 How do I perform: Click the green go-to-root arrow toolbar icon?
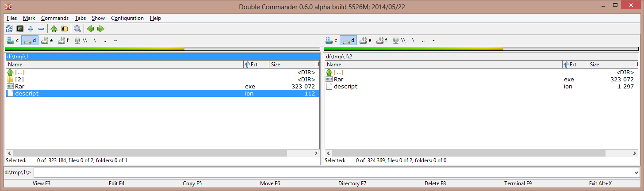point(54,29)
